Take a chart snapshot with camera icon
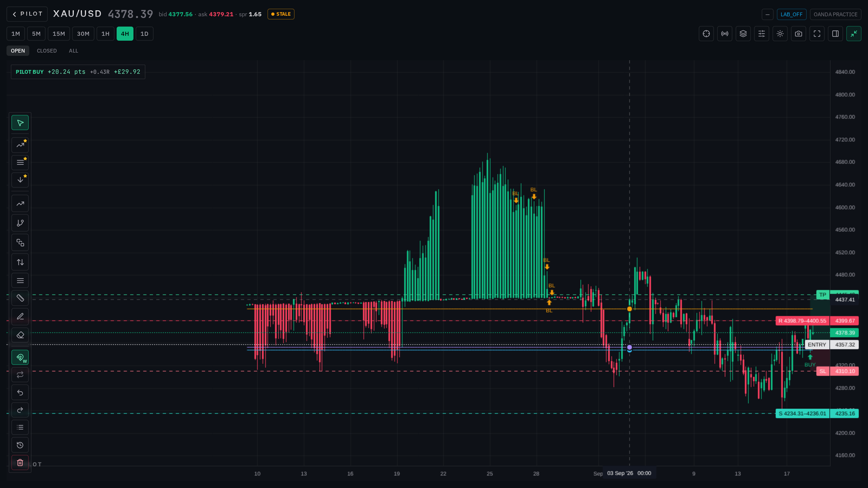868x488 pixels. pos(799,34)
